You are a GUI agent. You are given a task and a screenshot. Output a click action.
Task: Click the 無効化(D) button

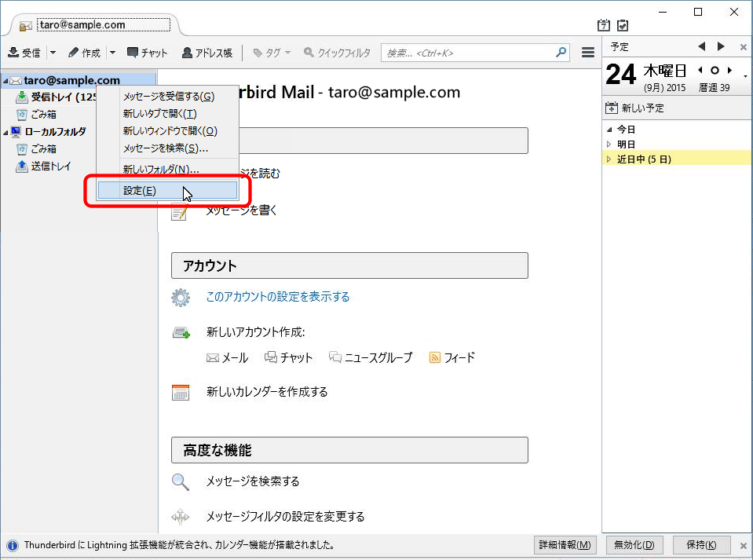[633, 545]
